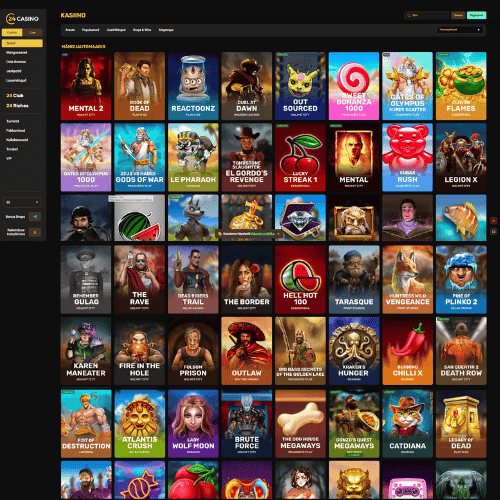Open the Lady Wolf Moon game
Viewport: 500px width, 500px height.
(193, 424)
